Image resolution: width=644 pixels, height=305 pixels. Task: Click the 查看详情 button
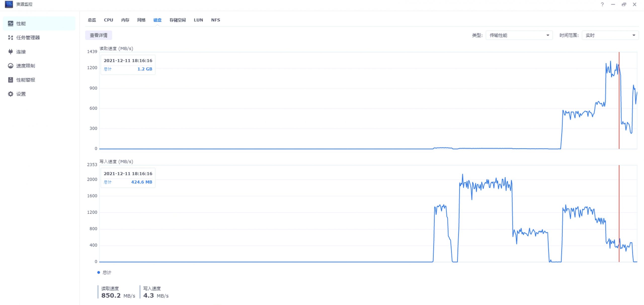tap(99, 35)
